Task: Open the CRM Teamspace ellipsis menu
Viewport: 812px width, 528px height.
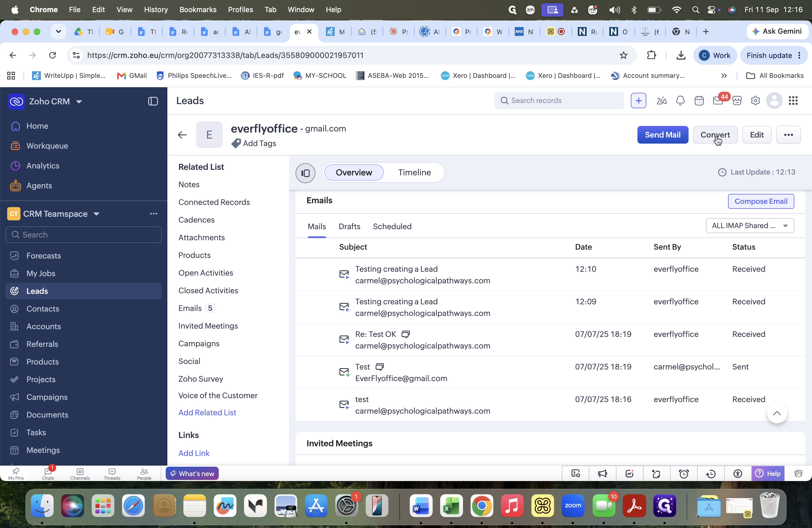Action: click(x=154, y=214)
